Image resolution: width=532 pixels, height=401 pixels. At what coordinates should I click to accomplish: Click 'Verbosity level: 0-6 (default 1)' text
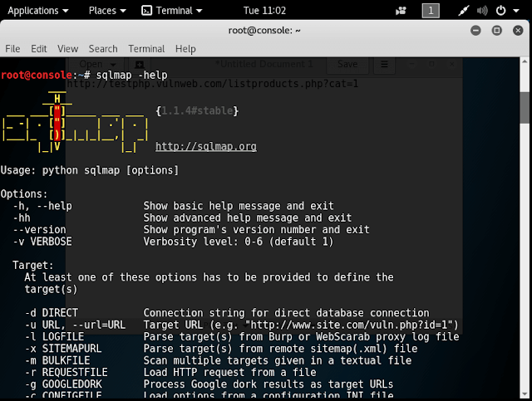(x=239, y=242)
